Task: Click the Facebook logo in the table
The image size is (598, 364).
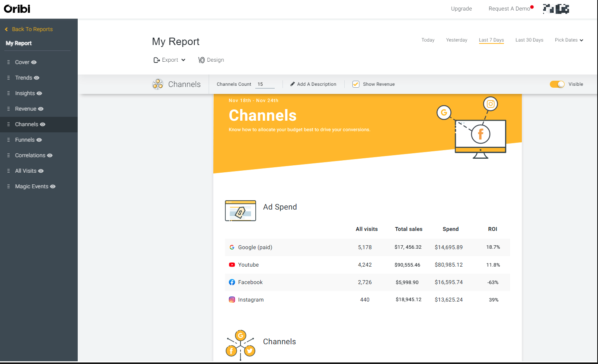Action: [232, 282]
